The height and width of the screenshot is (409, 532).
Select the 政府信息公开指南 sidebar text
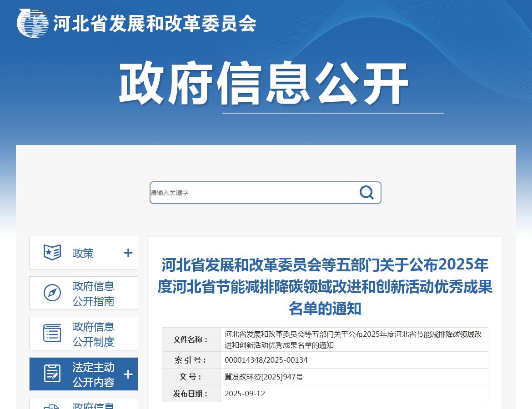pos(93,294)
